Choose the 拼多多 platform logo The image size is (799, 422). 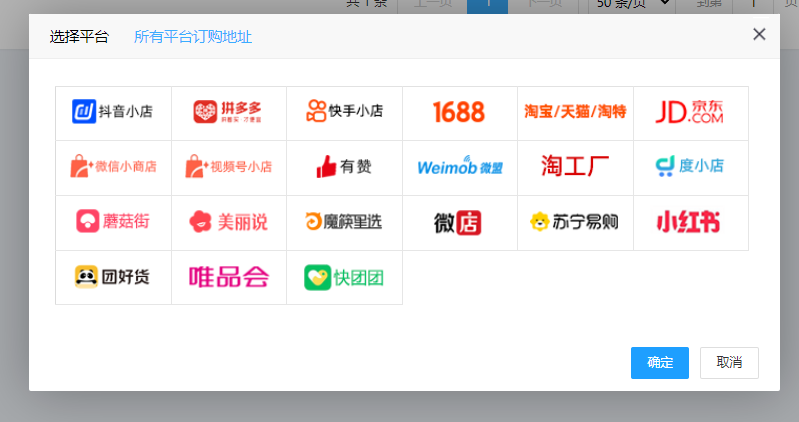[229, 112]
